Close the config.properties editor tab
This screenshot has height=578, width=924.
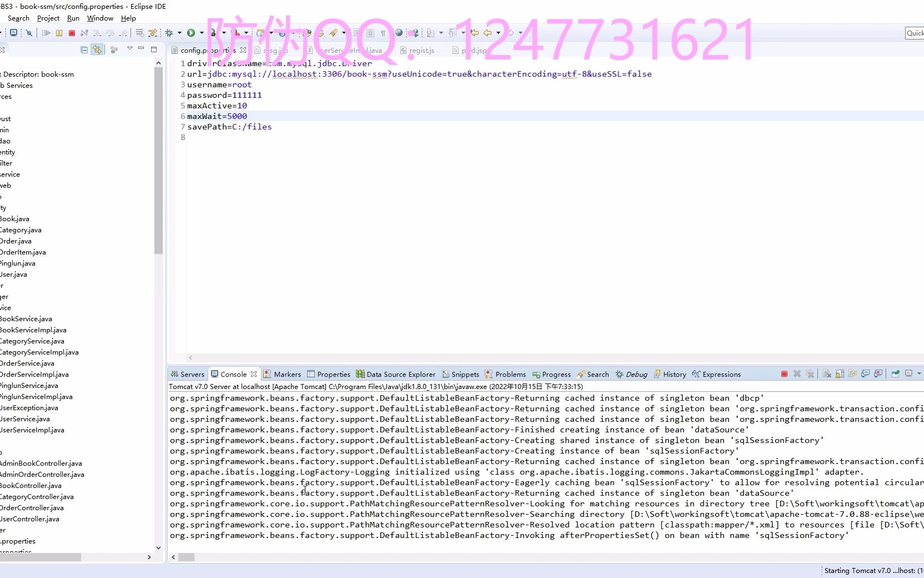pos(243,50)
